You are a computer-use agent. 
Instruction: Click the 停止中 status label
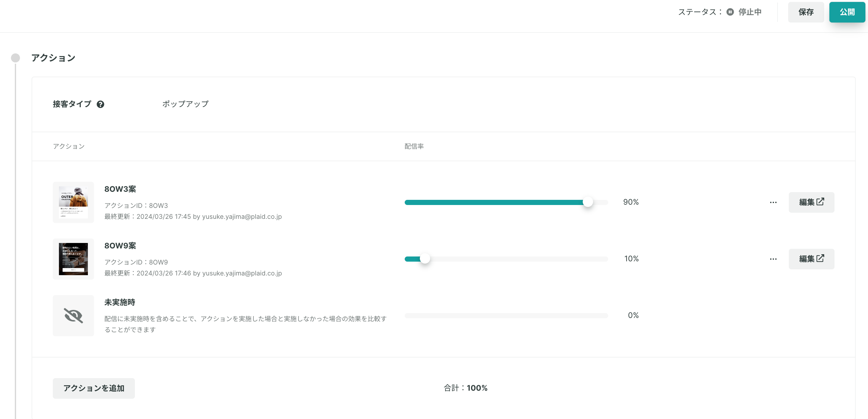(750, 12)
